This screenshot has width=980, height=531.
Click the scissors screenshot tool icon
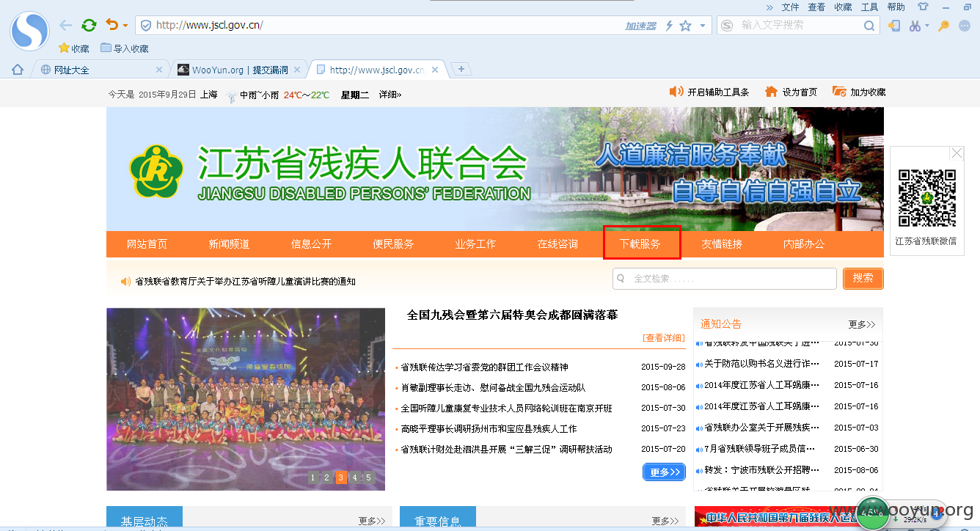click(915, 26)
